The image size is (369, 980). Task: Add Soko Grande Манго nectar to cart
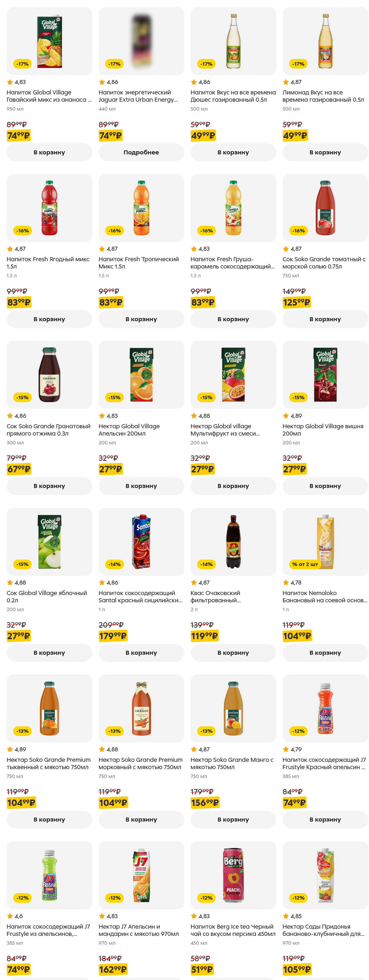point(233,819)
